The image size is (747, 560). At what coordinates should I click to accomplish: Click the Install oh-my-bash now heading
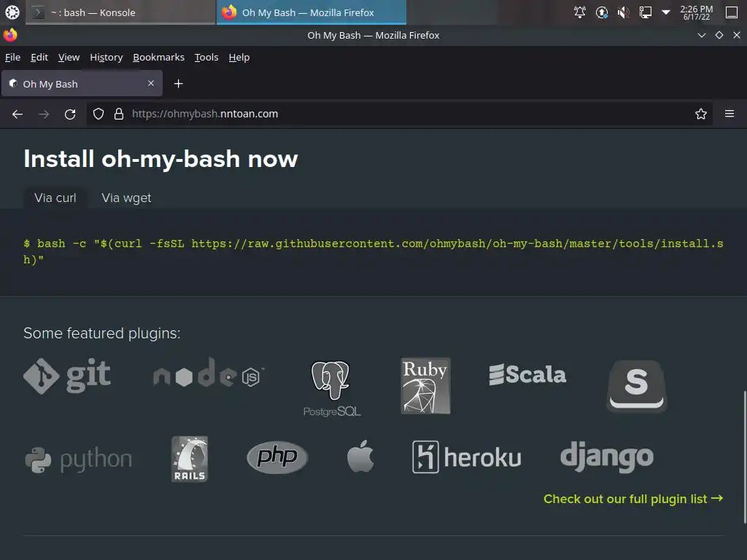click(x=160, y=158)
